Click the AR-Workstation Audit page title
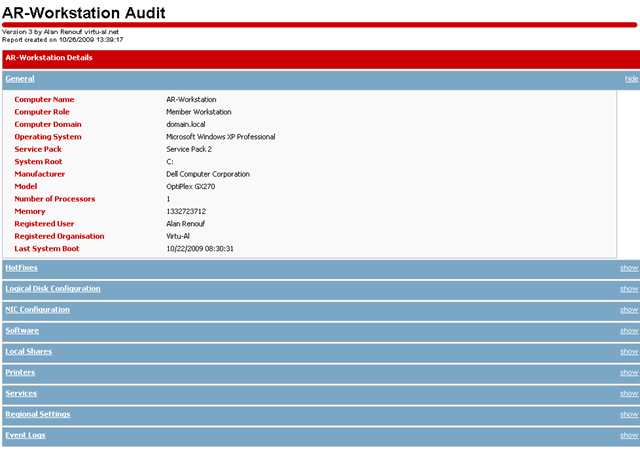 pyautogui.click(x=84, y=13)
